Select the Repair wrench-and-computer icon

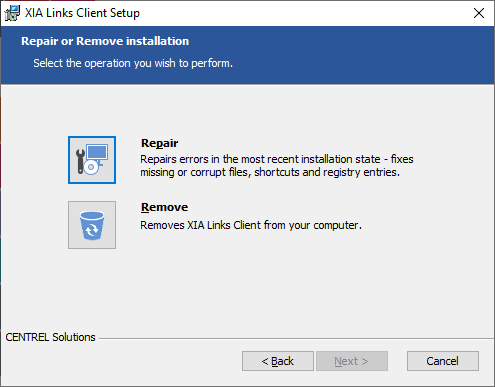click(x=92, y=160)
